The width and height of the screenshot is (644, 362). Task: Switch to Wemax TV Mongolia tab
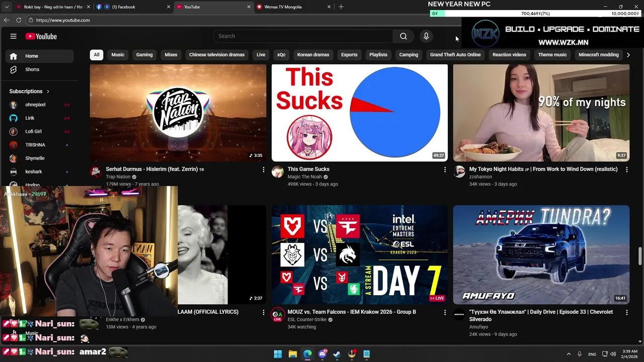click(x=293, y=7)
